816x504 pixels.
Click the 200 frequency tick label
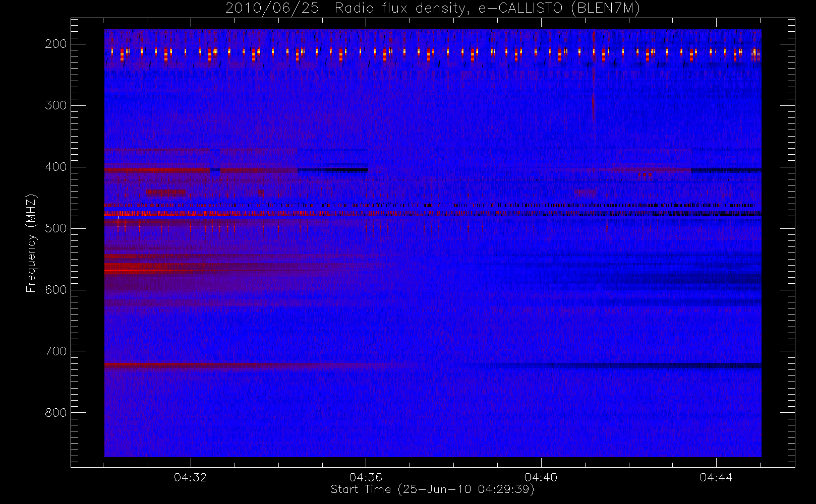56,44
